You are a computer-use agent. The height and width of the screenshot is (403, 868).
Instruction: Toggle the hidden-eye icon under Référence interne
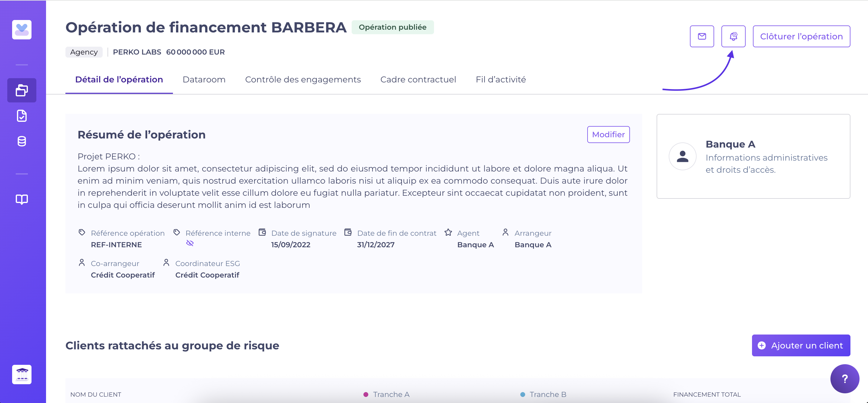190,243
